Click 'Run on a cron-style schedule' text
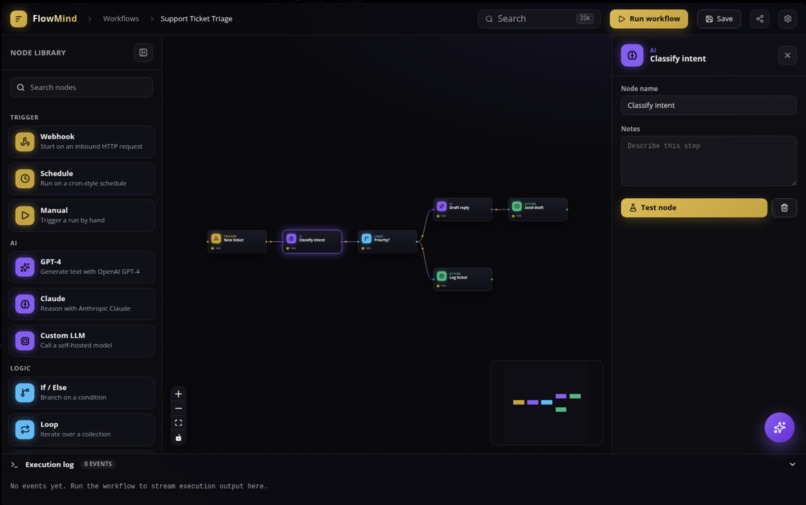The height and width of the screenshot is (505, 806). [83, 184]
